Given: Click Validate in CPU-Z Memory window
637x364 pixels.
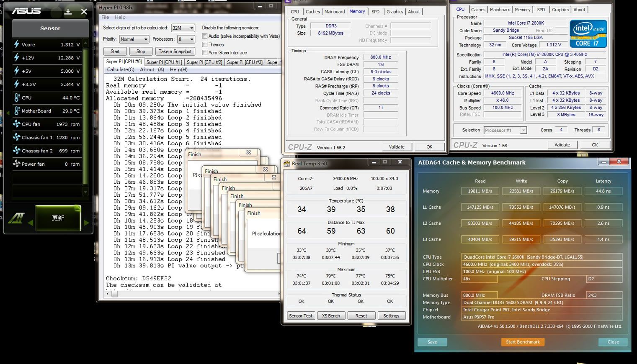Looking at the screenshot, I should pos(397,147).
